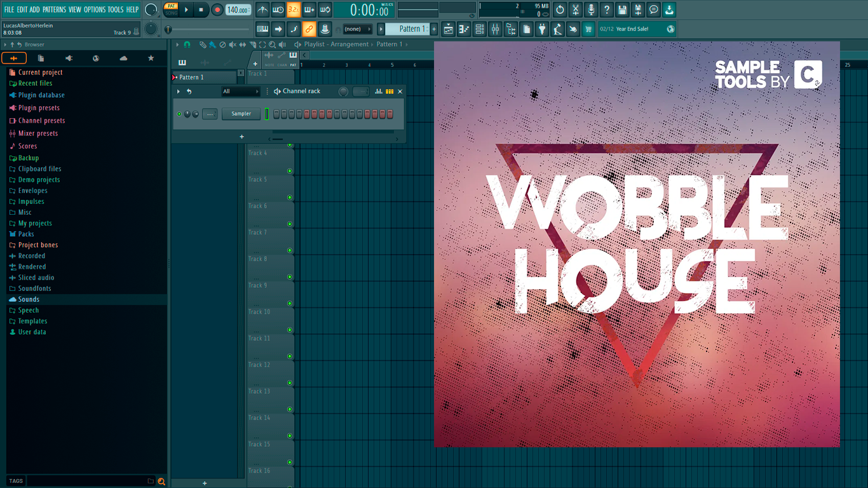Click the metronome icon in the top toolbar

[262, 10]
